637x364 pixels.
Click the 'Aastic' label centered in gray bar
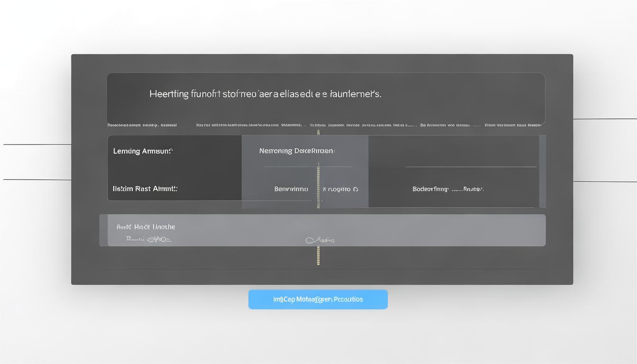[320, 240]
